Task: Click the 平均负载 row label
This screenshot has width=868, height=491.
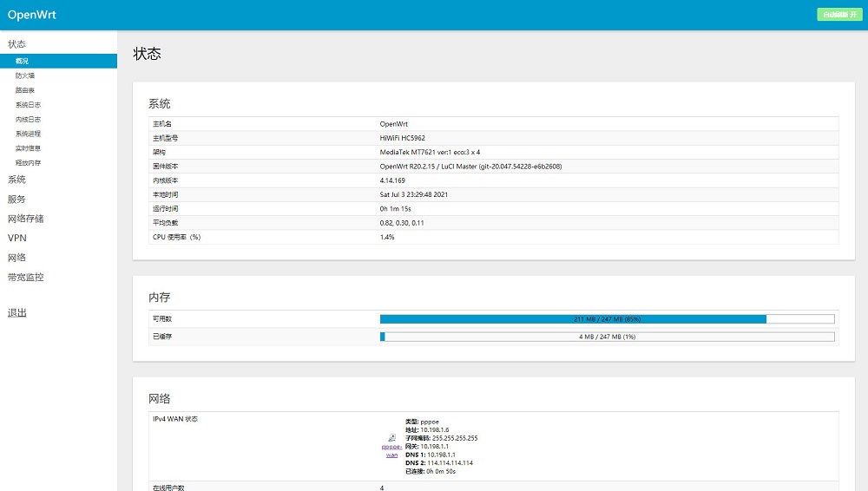Action: 165,223
